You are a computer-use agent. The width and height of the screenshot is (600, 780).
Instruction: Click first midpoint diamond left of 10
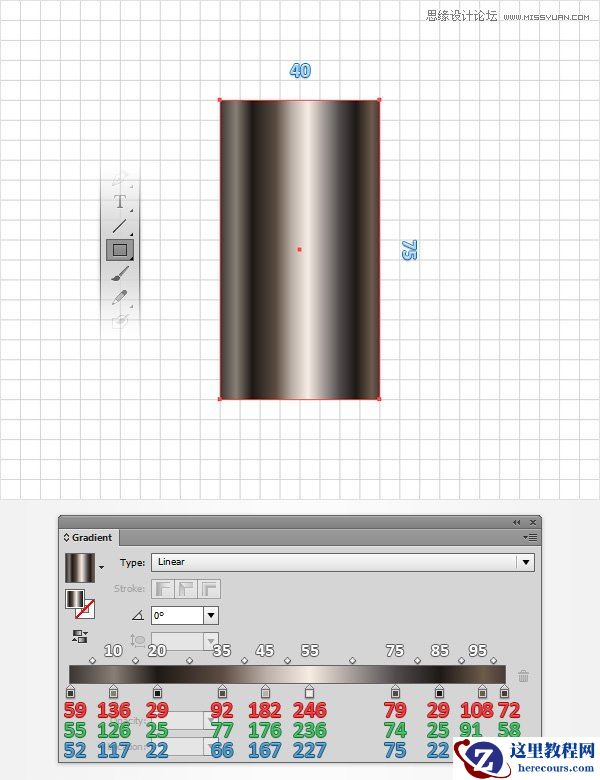pyautogui.click(x=92, y=661)
